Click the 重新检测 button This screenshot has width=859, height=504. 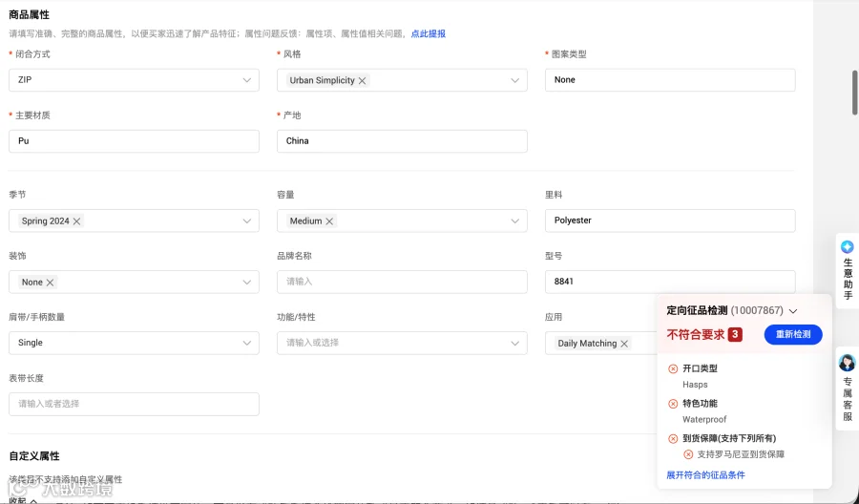point(793,334)
